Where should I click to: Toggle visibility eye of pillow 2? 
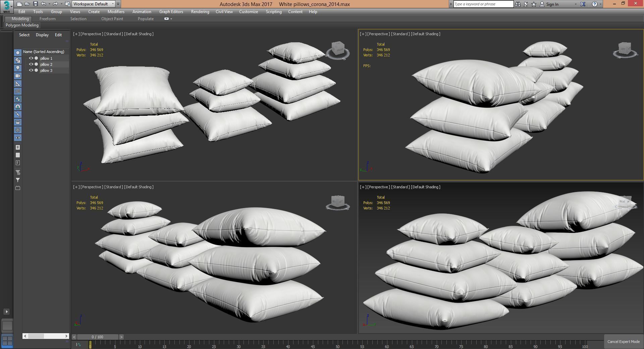point(31,64)
